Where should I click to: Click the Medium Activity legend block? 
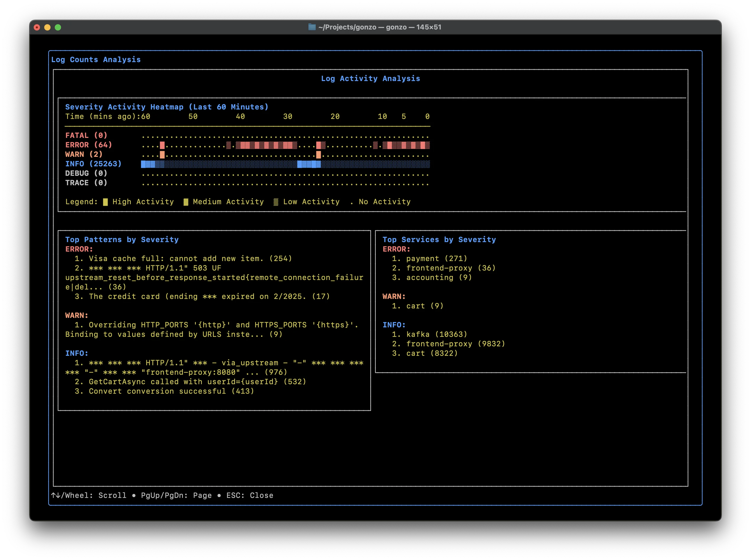(186, 202)
